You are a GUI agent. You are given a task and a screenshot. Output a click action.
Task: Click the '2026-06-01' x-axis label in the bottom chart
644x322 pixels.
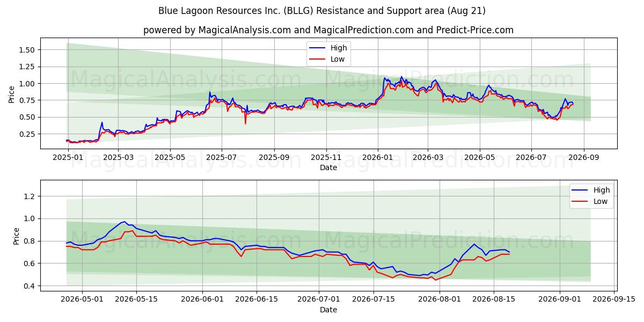203,300
